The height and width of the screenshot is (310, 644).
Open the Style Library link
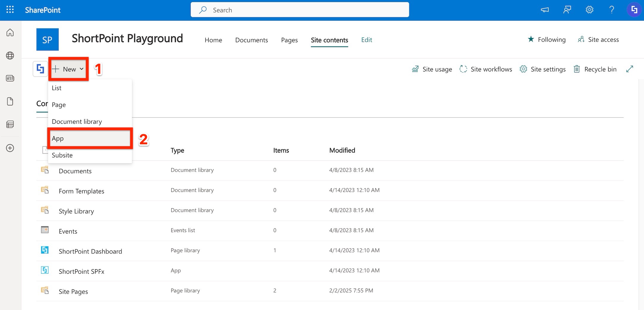click(76, 211)
